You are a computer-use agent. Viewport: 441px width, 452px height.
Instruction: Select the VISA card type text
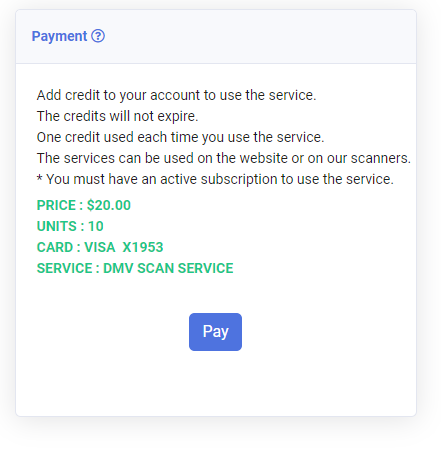point(100,247)
